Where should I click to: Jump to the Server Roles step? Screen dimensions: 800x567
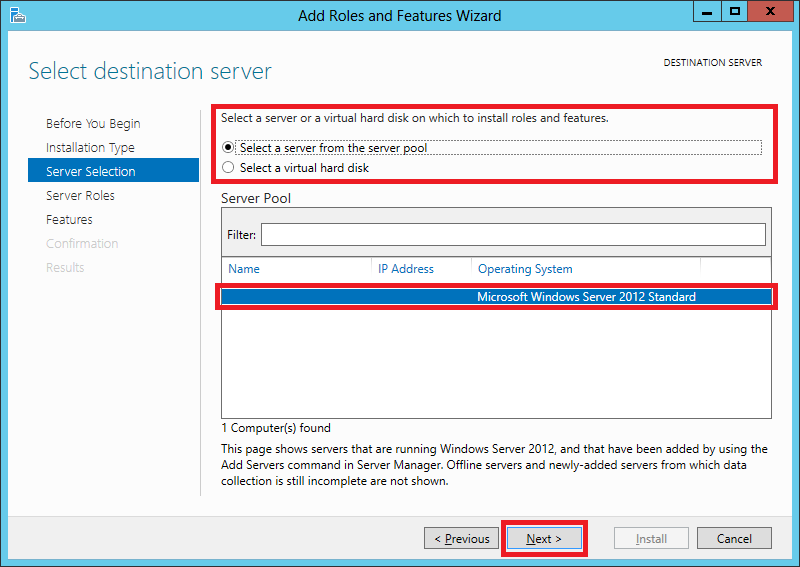pyautogui.click(x=80, y=196)
